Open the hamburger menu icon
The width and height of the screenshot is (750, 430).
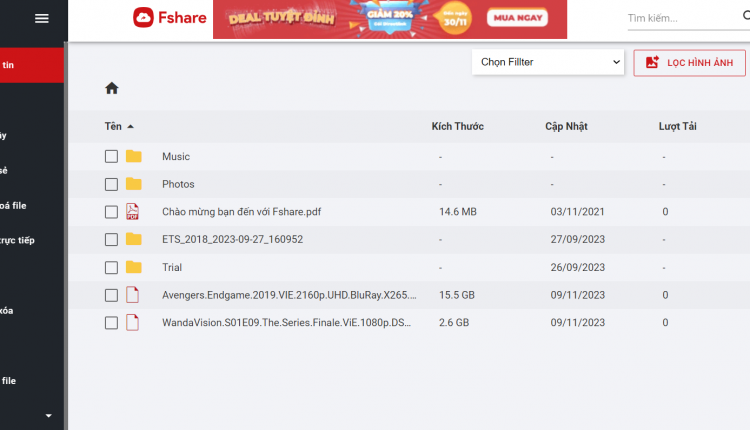click(x=42, y=19)
